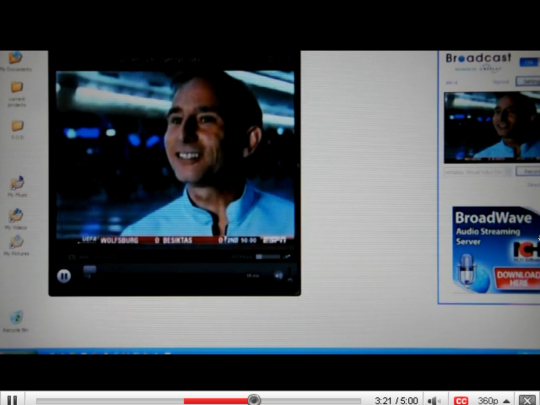This screenshot has height=405, width=540.
Task: Click the NCH logo in the BroadWave ad
Action: click(526, 249)
